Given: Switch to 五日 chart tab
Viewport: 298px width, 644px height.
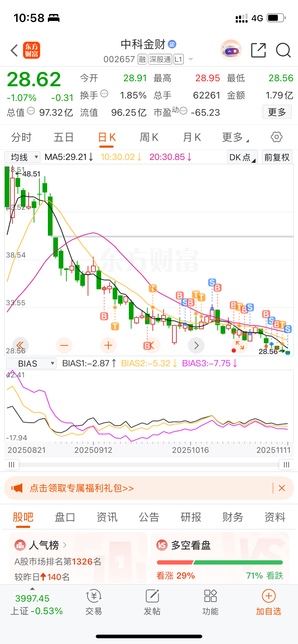Looking at the screenshot, I should coord(64,137).
